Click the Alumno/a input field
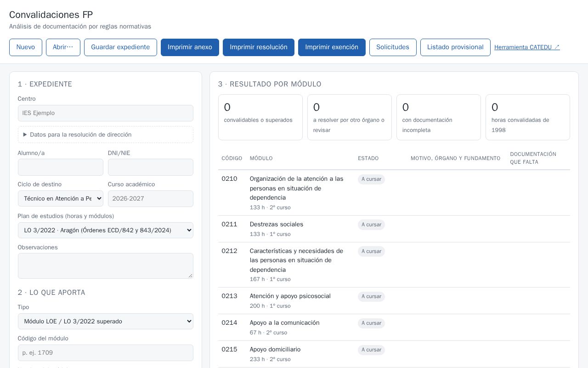The height and width of the screenshot is (368, 588). (61, 167)
